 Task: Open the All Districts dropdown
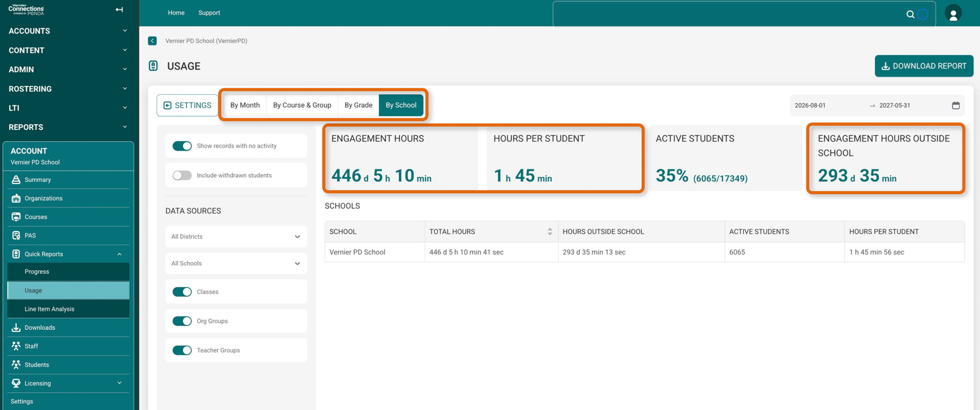[236, 237]
